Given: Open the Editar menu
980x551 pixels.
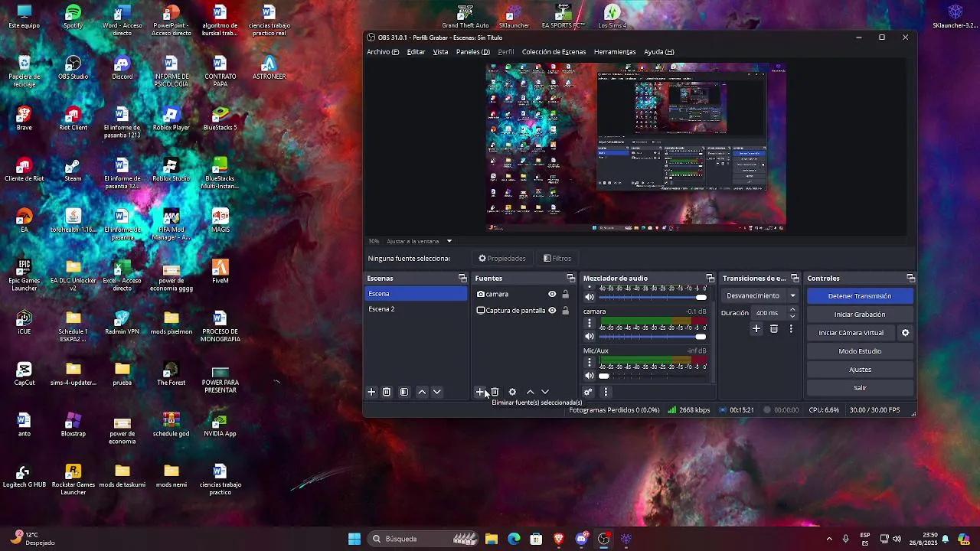Looking at the screenshot, I should click(416, 52).
